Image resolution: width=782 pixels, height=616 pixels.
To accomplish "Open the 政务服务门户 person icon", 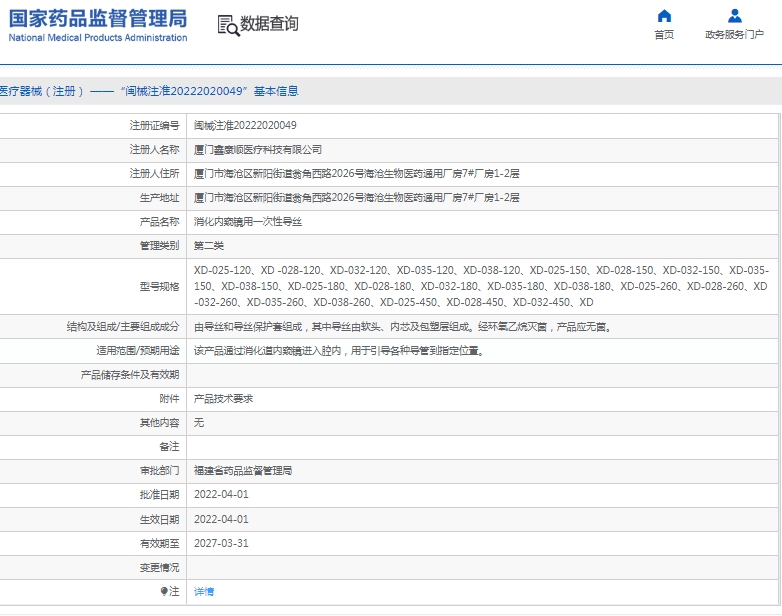I will pyautogui.click(x=734, y=16).
